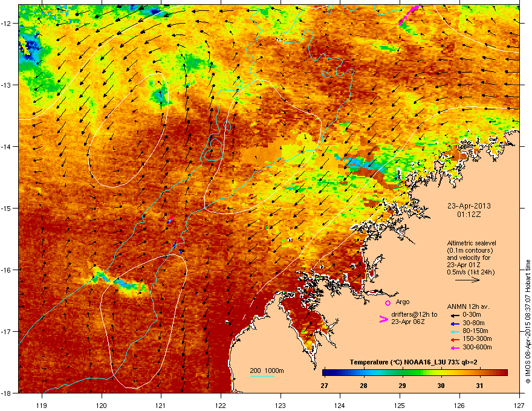The image size is (532, 411).
Task: Click the longitude axis label 127
Action: [519, 405]
